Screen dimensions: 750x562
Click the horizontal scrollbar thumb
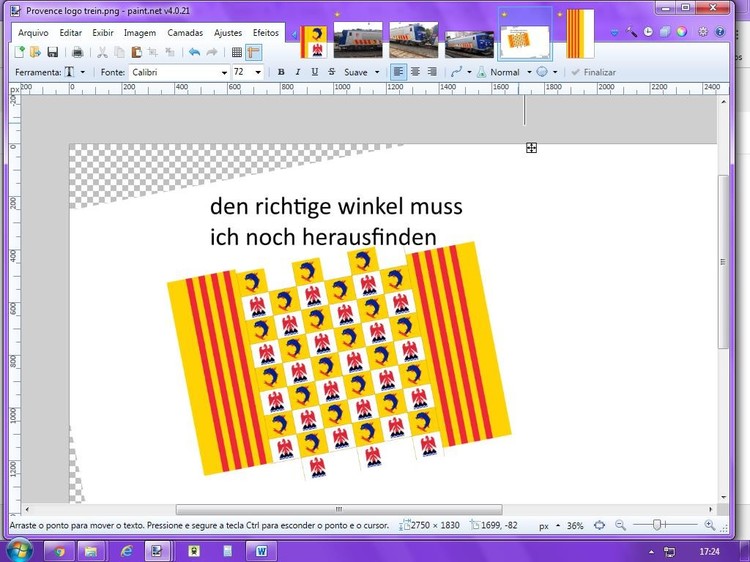tap(339, 509)
